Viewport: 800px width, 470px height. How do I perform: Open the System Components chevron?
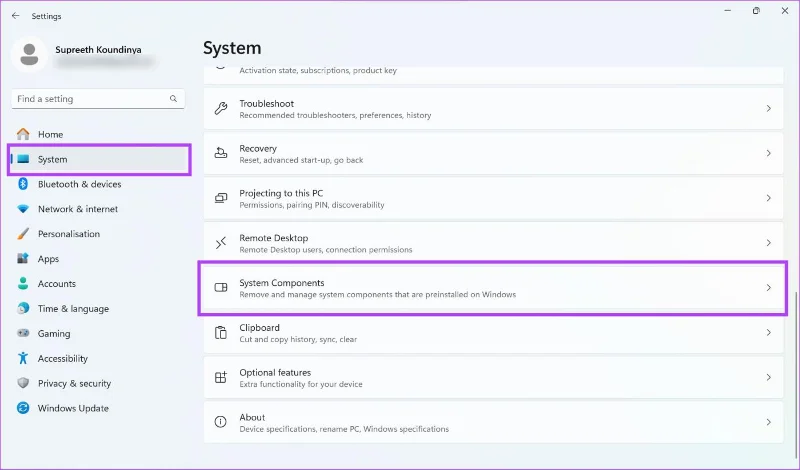(768, 288)
